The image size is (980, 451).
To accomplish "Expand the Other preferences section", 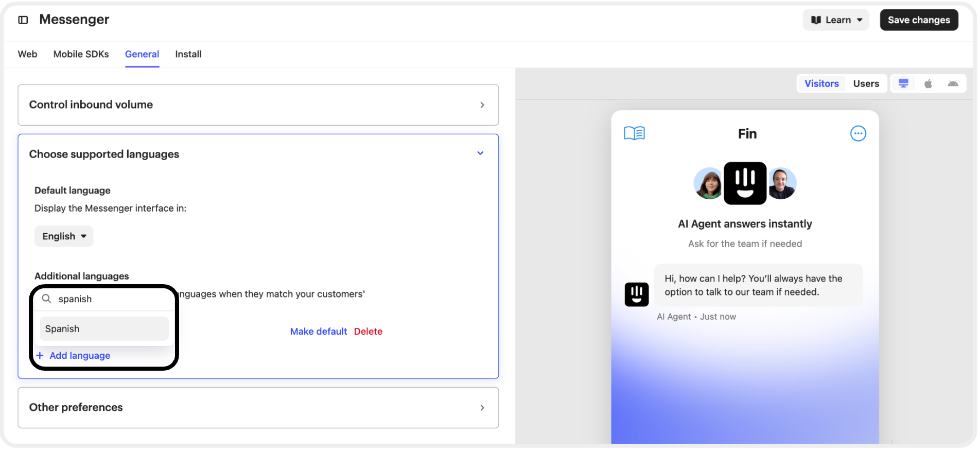I will point(258,408).
